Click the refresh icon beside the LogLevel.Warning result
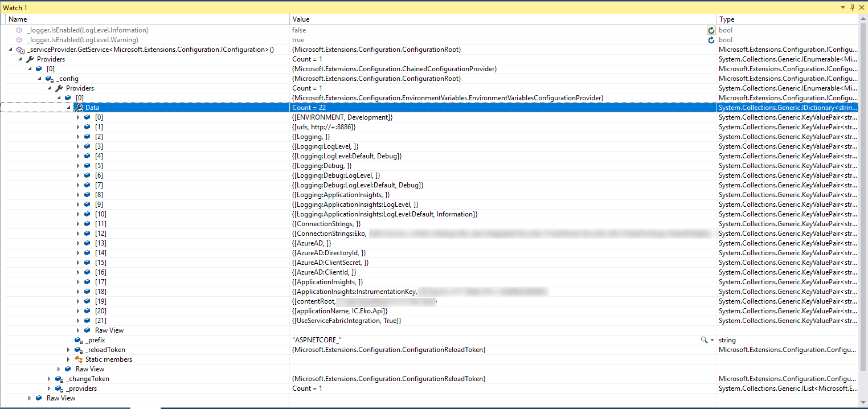Viewport: 868px width, 409px height. 711,39
